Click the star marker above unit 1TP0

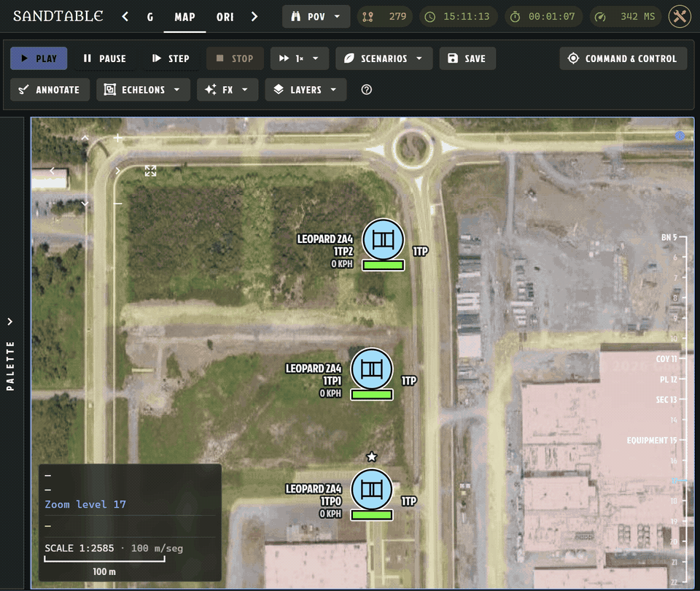pos(371,457)
